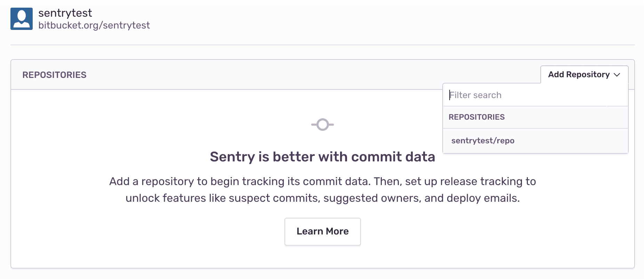Click the commit data description text
644x279 pixels.
click(322, 190)
